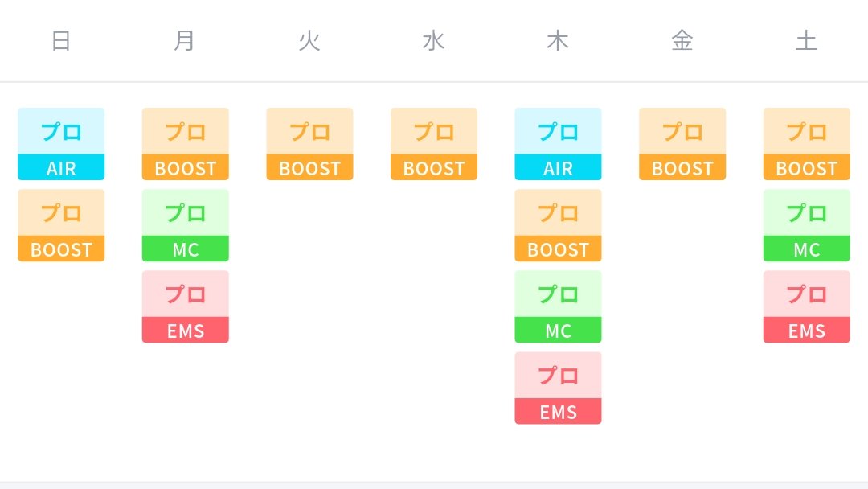
Task: Click the 土 Saturday column header
Action: point(806,41)
